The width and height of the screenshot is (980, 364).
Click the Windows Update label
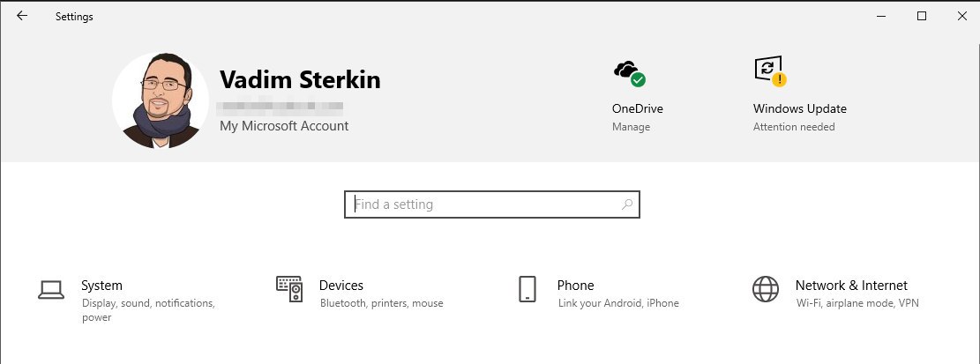pos(800,108)
